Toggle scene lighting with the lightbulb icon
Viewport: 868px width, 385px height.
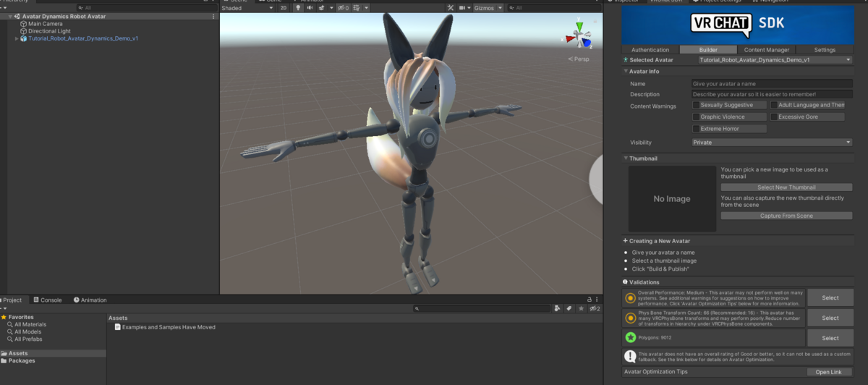(298, 8)
